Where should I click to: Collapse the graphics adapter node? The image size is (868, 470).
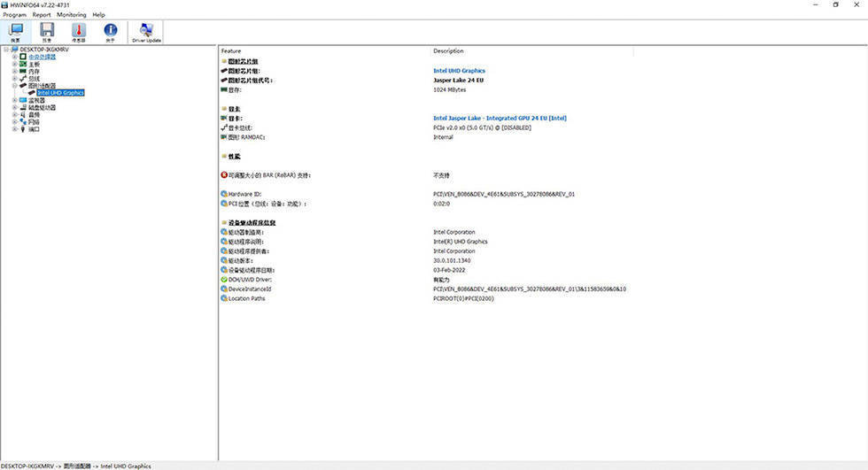(x=15, y=86)
